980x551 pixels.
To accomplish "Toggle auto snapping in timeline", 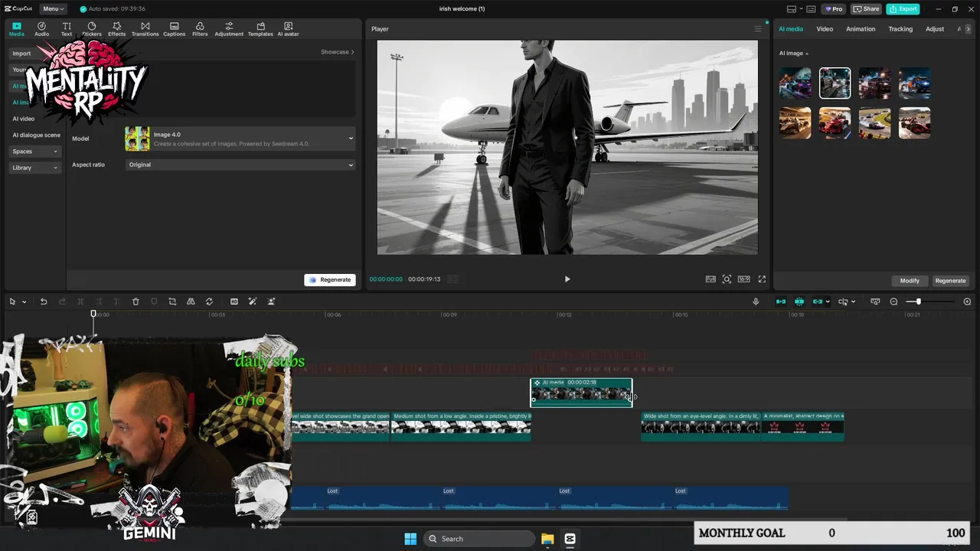I will tap(799, 302).
